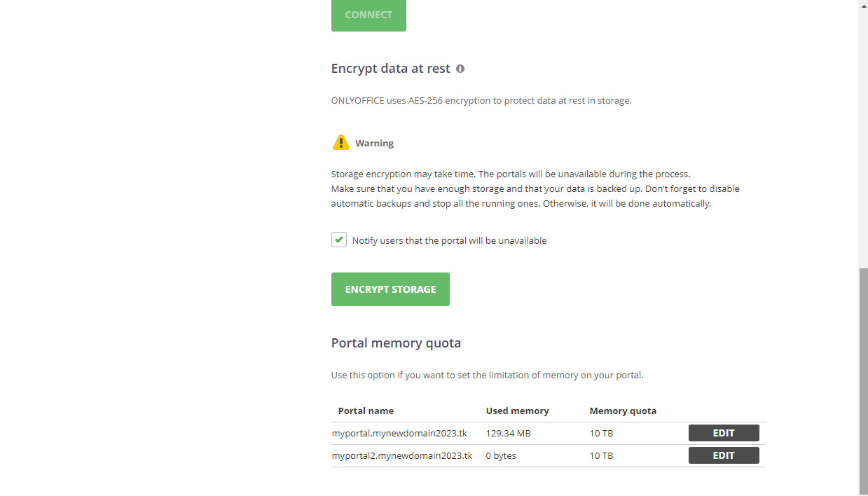Edit quota for myportal.mynewdomain2023.tk
This screenshot has width=868, height=496.
coord(723,433)
